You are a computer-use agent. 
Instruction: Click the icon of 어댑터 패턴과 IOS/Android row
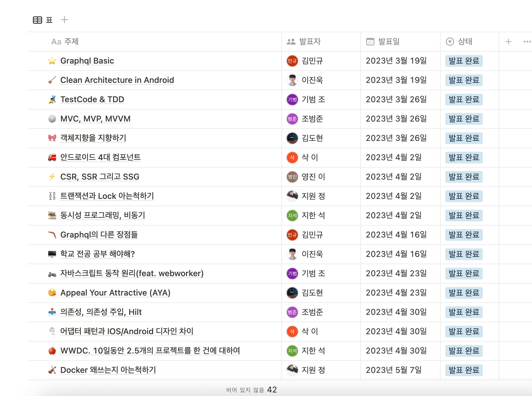[x=52, y=331]
